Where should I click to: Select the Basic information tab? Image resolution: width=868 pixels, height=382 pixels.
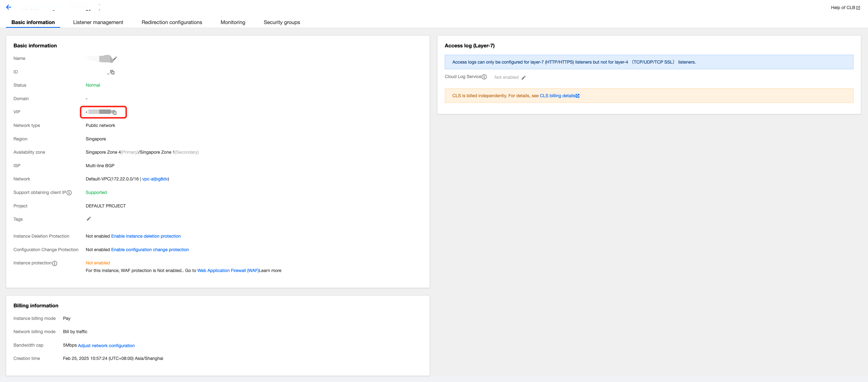[33, 22]
